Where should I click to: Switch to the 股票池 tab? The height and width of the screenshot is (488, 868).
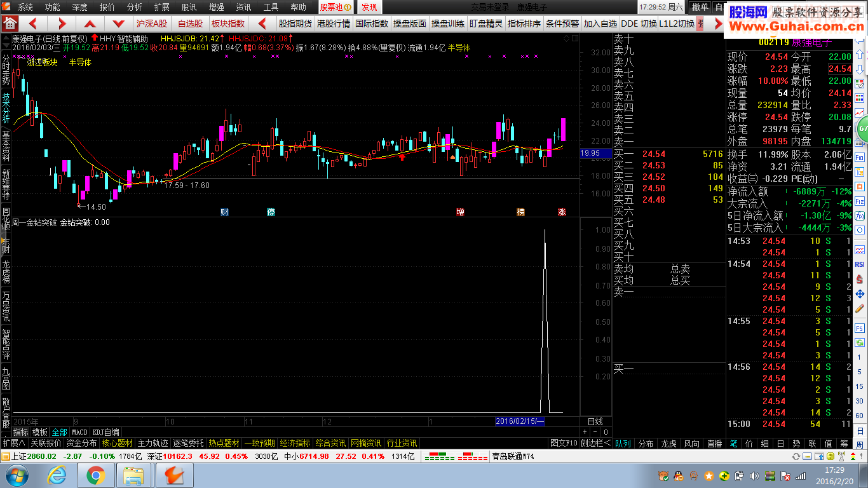pyautogui.click(x=336, y=7)
